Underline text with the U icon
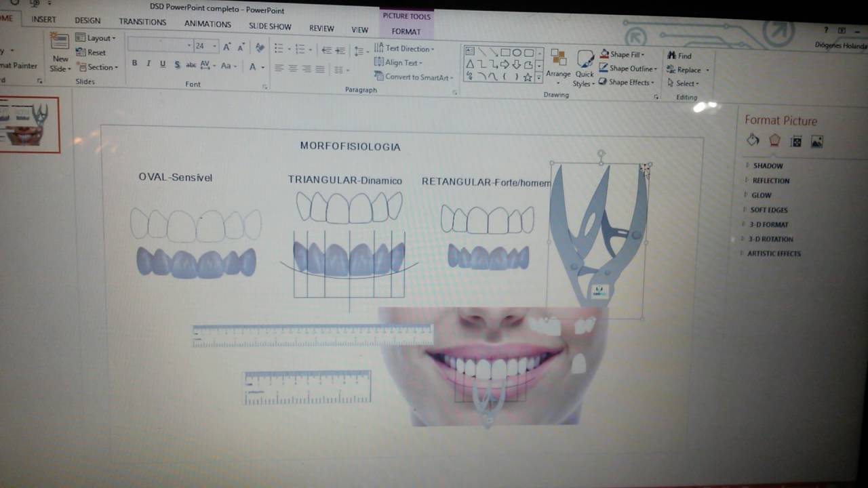868x488 pixels. (x=163, y=64)
